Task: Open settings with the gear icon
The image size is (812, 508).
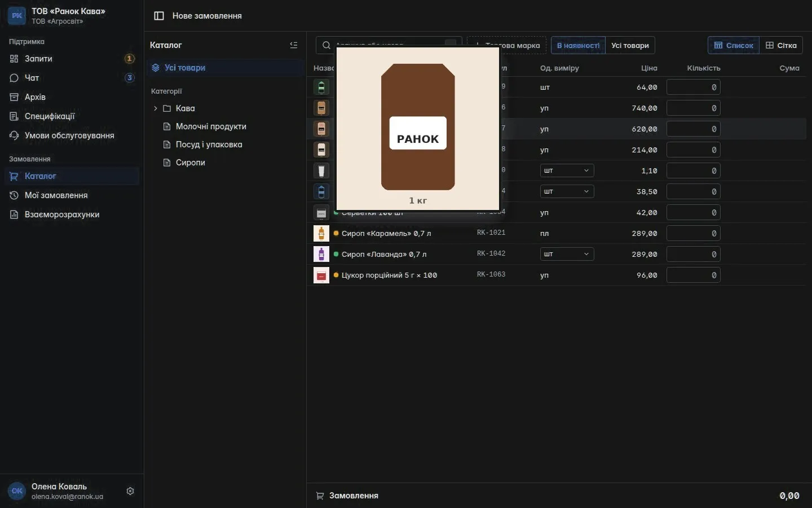Action: [x=130, y=491]
